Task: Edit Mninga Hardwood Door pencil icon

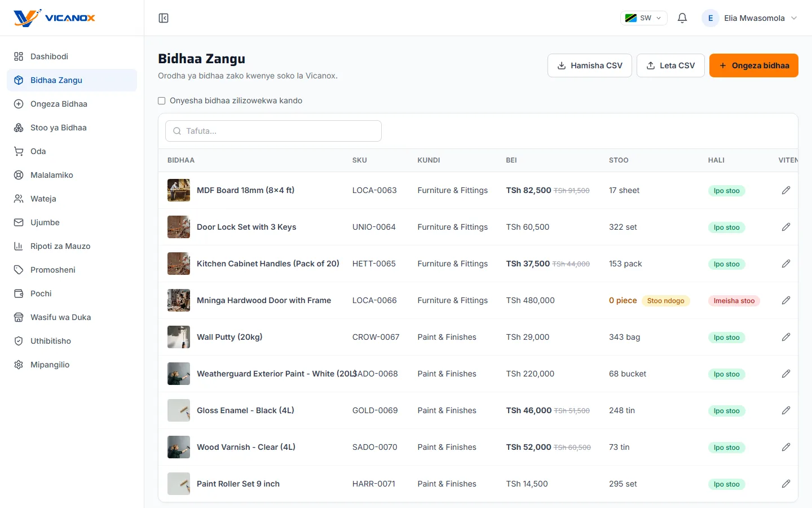Action: 786,300
